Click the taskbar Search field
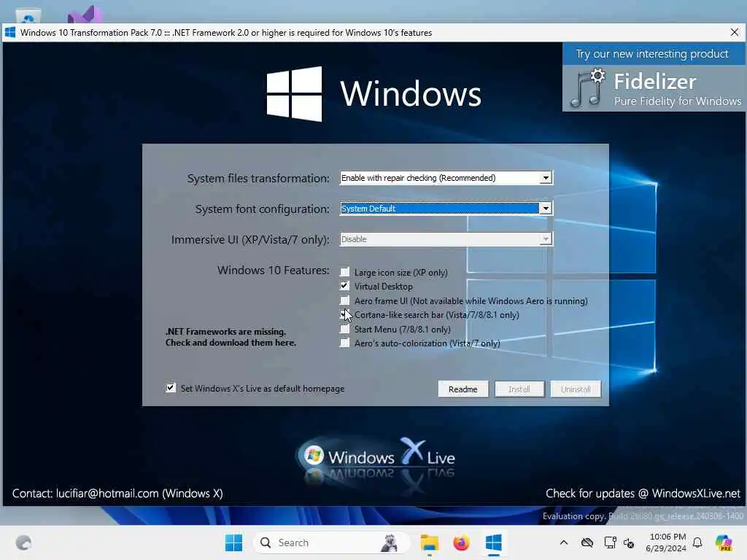Viewport: 747px width, 560px height. [x=332, y=542]
